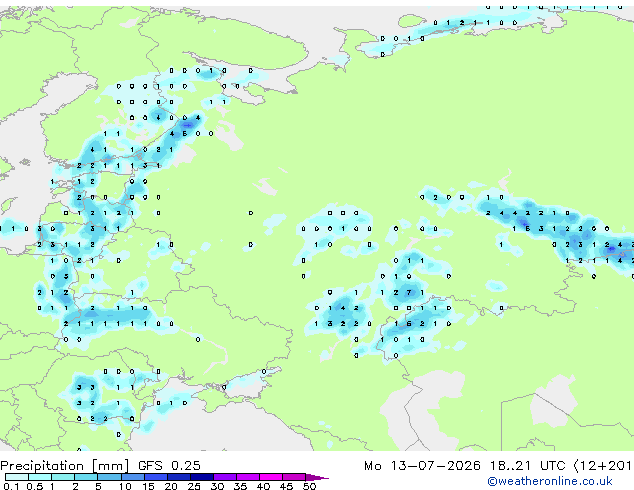Select the 2–5 mm legend color box
This screenshot has width=634, height=490.
pyautogui.click(x=86, y=477)
